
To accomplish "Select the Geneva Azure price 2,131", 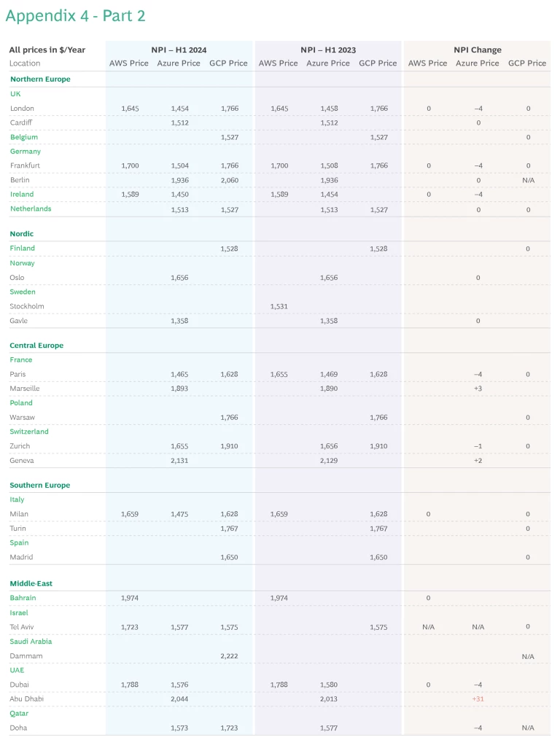I will pyautogui.click(x=179, y=461).
